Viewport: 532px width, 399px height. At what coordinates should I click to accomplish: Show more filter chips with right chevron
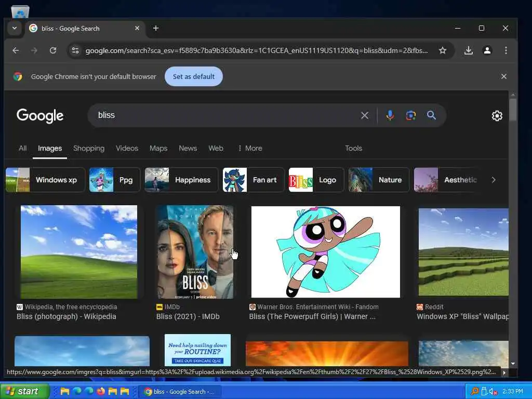pos(494,180)
